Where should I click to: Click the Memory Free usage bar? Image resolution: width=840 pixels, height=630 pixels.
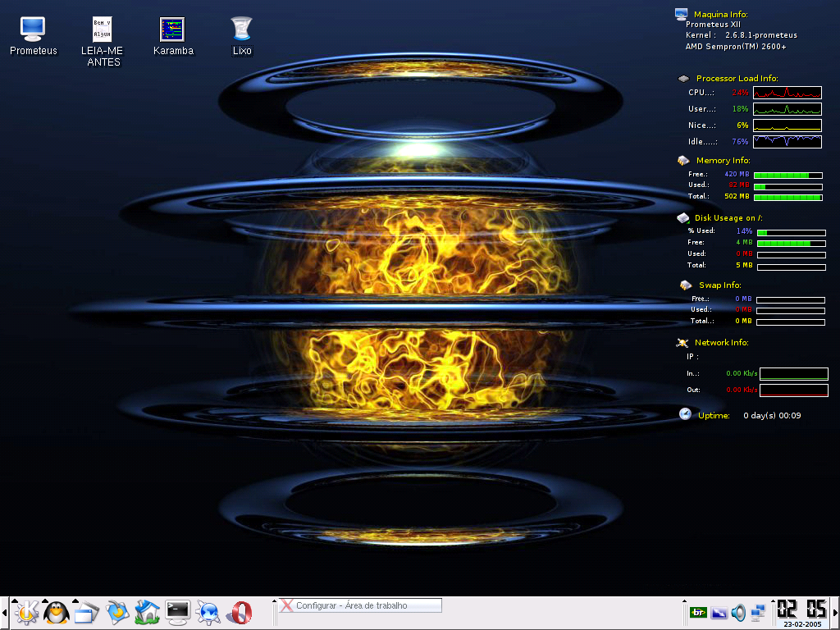click(788, 176)
